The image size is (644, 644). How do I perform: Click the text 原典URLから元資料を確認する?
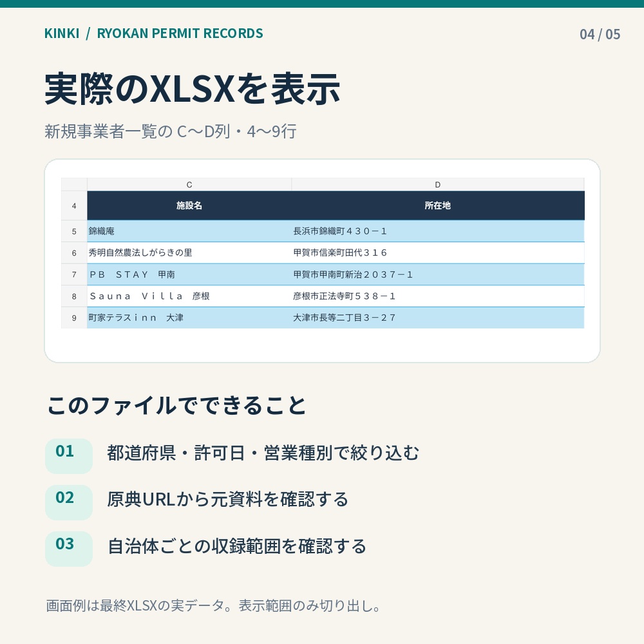point(227,500)
